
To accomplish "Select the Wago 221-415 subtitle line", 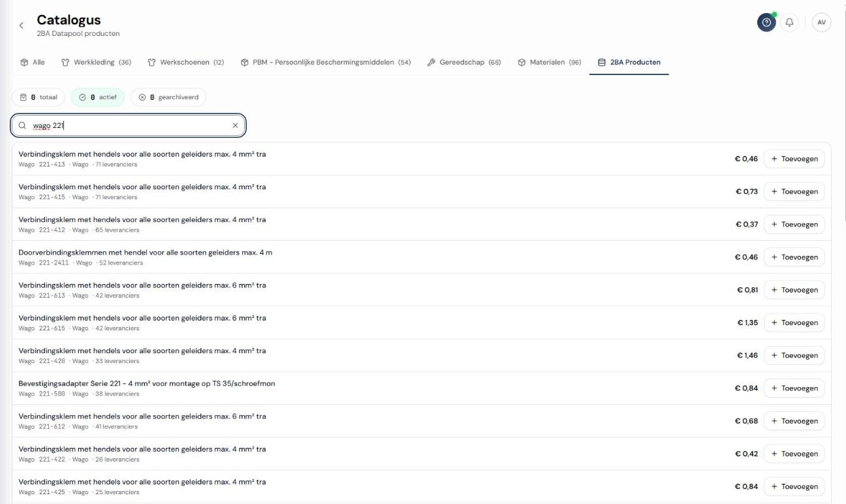I will tap(78, 197).
